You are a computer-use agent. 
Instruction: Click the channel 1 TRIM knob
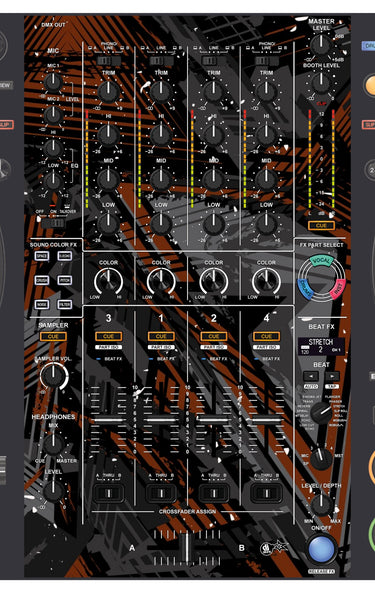click(x=161, y=91)
